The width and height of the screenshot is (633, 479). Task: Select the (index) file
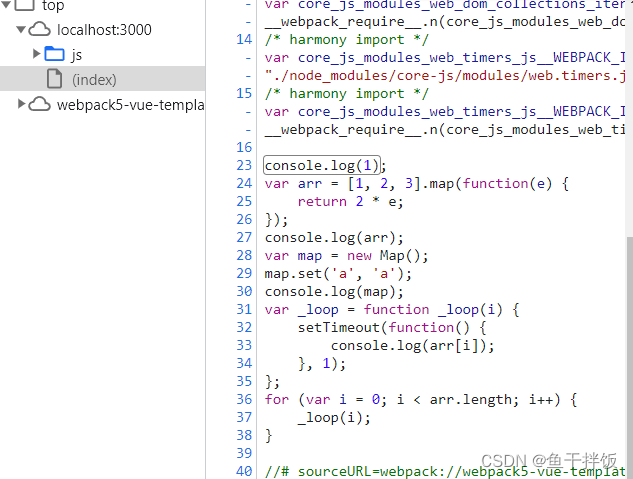click(x=103, y=79)
